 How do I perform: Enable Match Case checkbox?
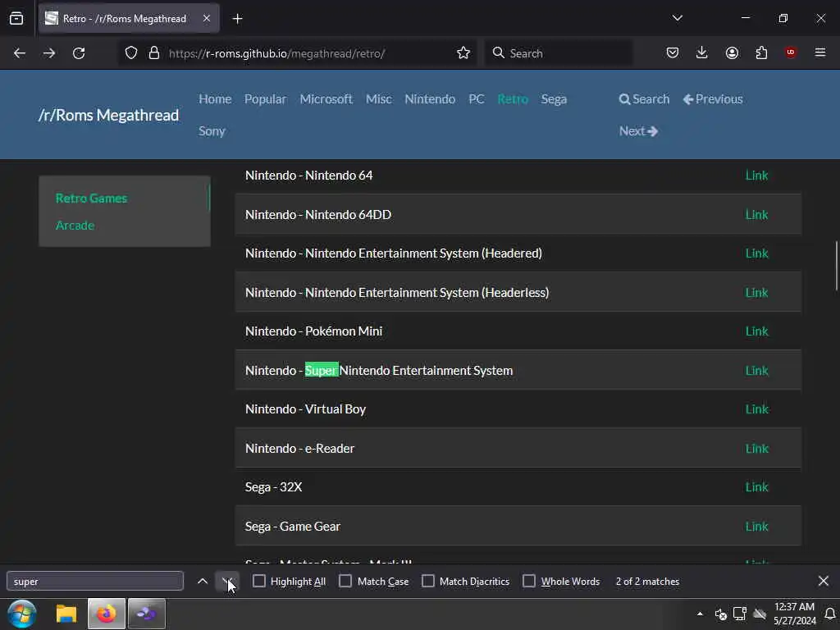pyautogui.click(x=345, y=582)
